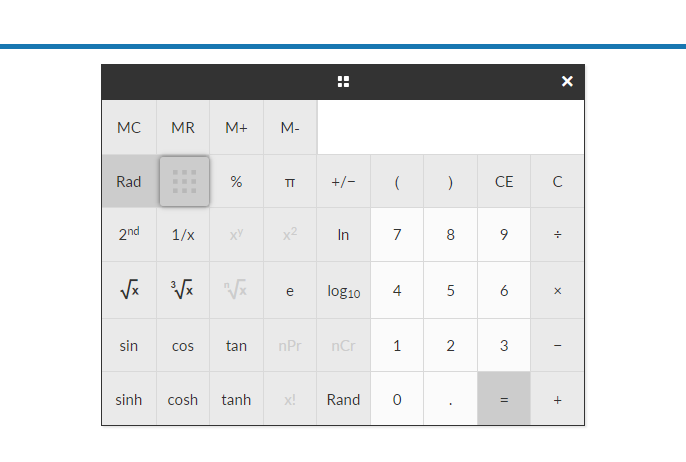Select the multiplication operator

[557, 290]
